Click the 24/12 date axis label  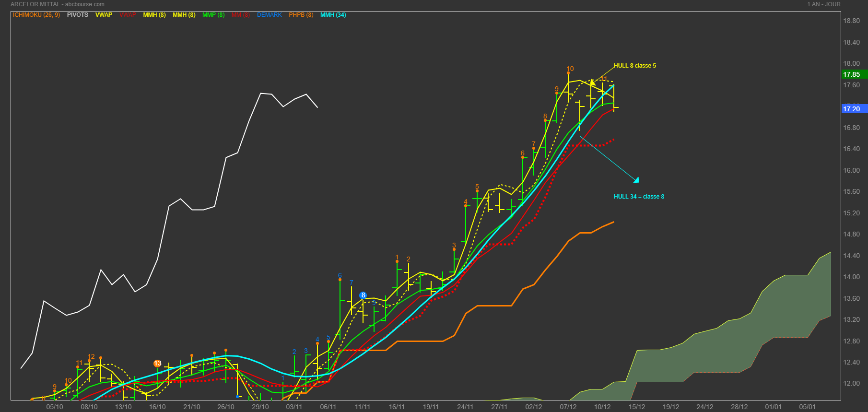705,407
